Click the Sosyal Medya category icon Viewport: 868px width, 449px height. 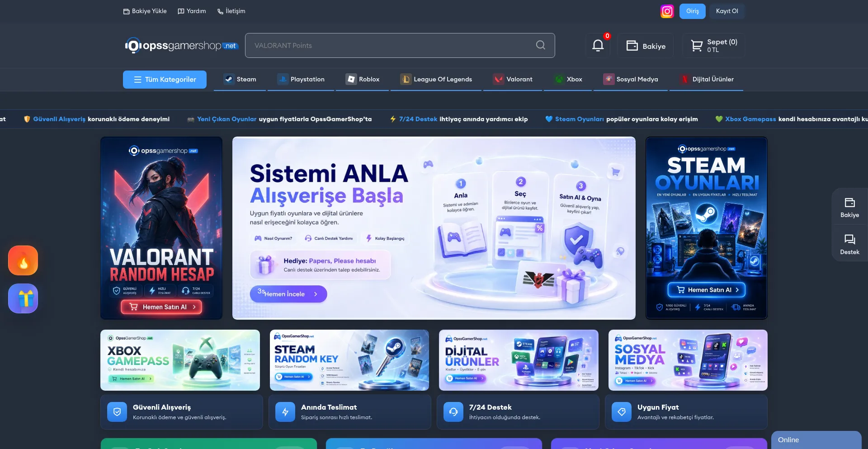(609, 79)
